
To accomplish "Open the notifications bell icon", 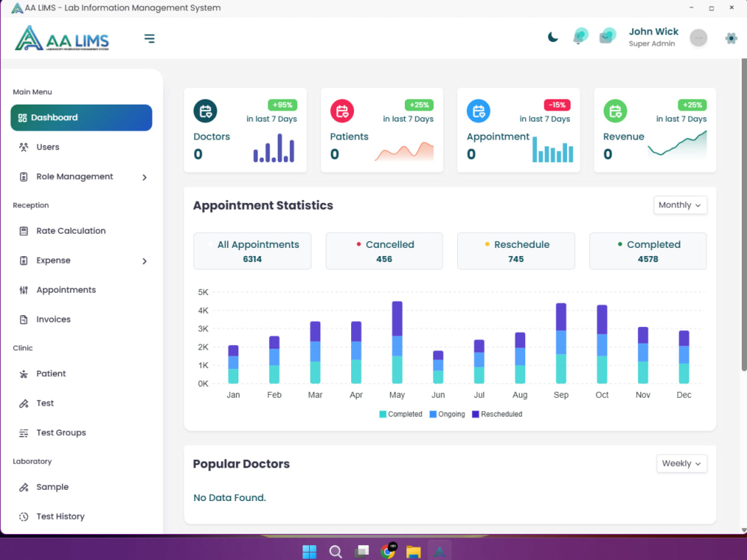I will [580, 36].
